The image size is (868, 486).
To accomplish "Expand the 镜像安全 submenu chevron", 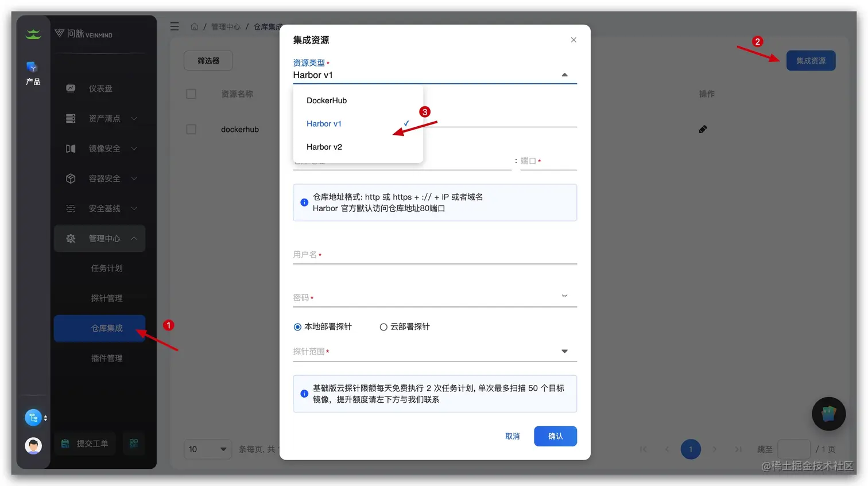I will coord(134,149).
